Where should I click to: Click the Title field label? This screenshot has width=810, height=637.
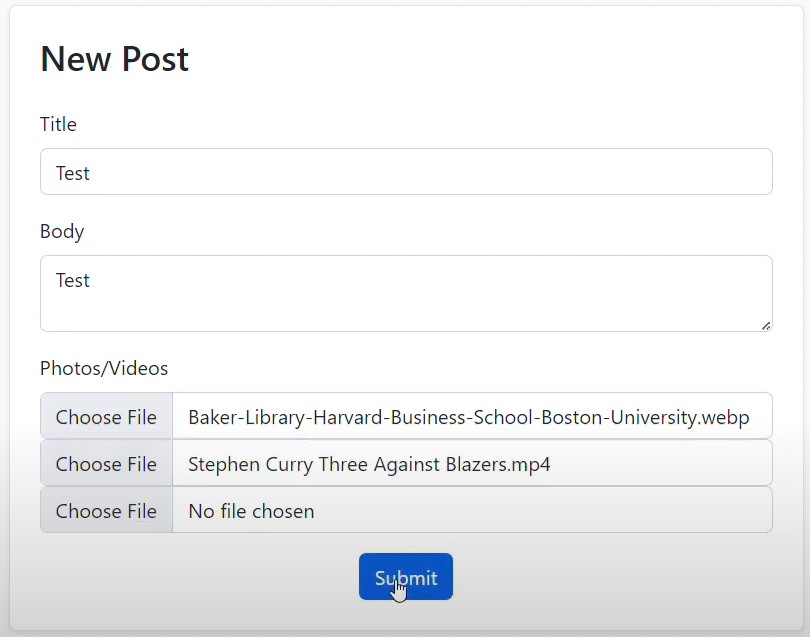pyautogui.click(x=58, y=124)
